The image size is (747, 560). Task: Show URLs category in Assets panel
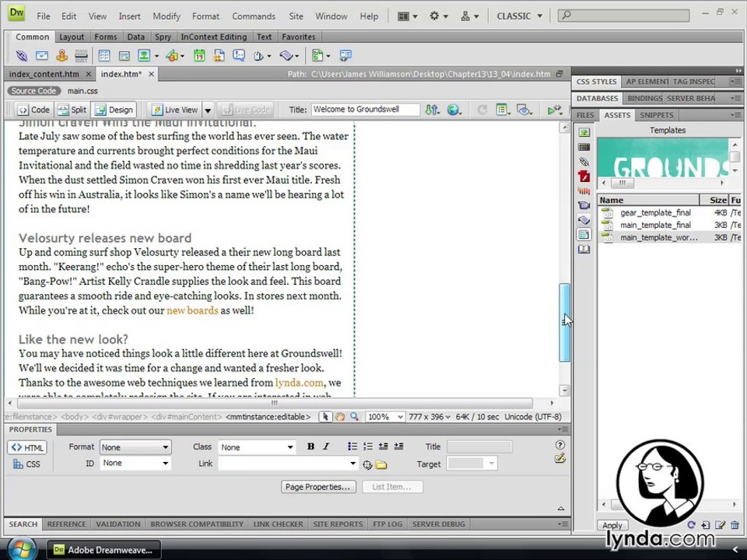click(584, 162)
